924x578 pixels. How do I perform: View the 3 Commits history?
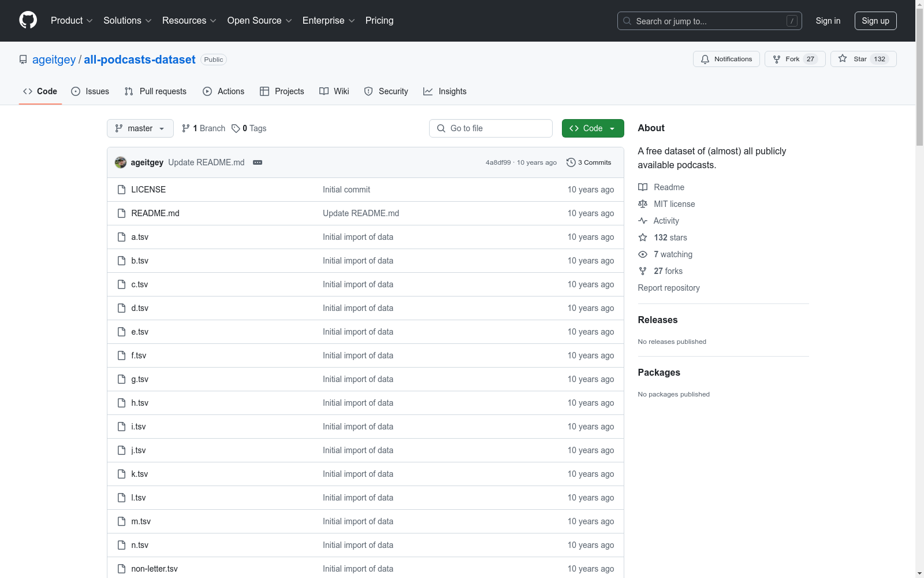[x=589, y=162]
